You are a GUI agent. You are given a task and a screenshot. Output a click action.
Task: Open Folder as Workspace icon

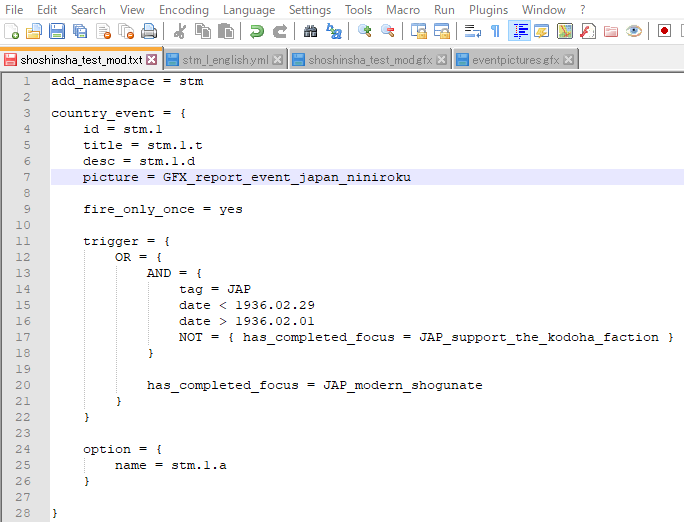[611, 31]
